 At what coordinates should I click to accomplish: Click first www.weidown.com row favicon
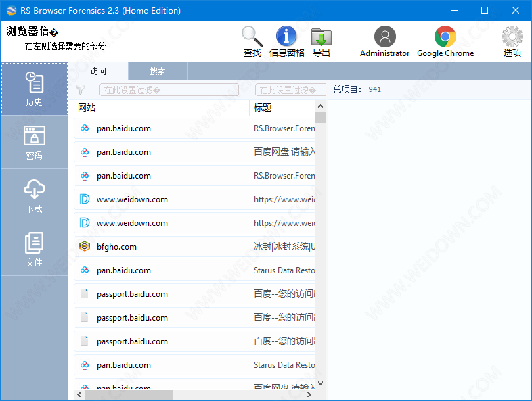85,199
